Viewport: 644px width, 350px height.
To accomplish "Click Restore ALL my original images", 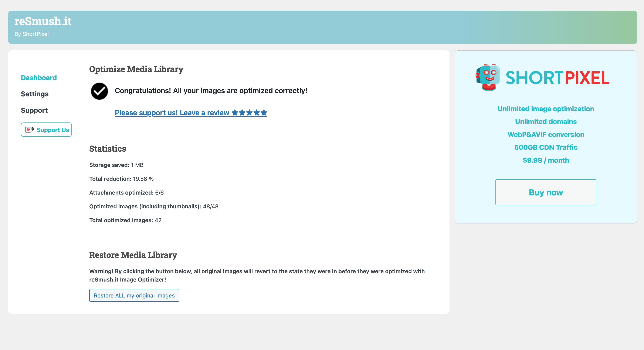I will pyautogui.click(x=134, y=296).
